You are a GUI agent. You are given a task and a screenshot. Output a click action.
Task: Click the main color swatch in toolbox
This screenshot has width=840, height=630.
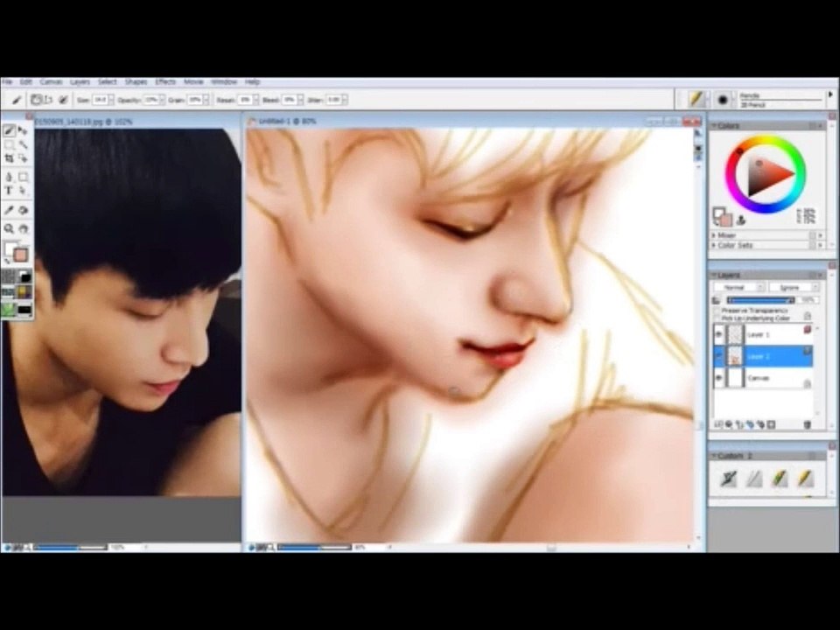coord(20,255)
